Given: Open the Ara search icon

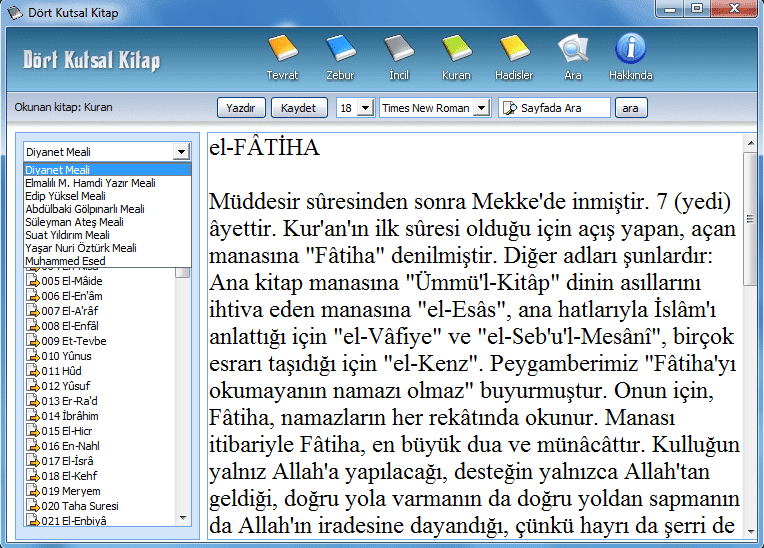Looking at the screenshot, I should pyautogui.click(x=573, y=48).
